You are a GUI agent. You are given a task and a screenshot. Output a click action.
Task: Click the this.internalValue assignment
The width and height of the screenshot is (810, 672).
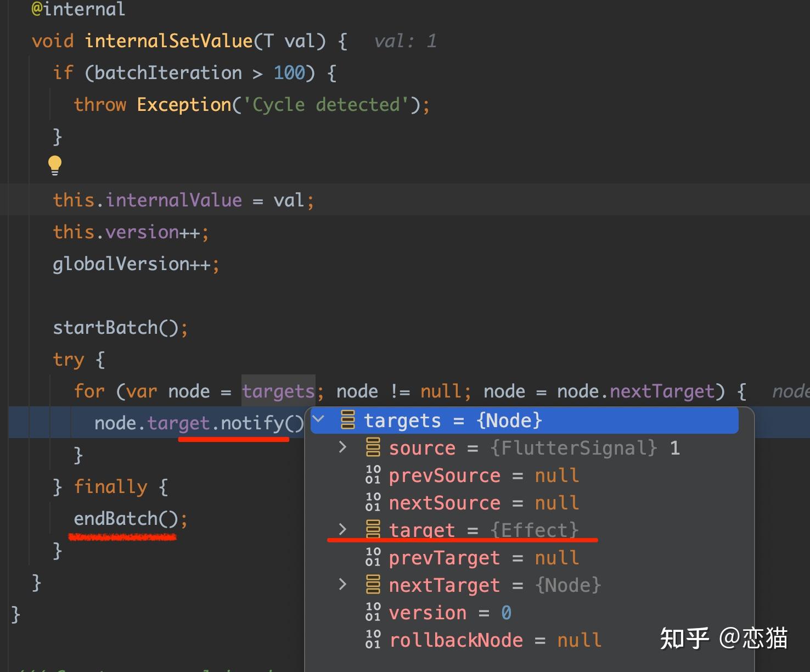point(183,200)
